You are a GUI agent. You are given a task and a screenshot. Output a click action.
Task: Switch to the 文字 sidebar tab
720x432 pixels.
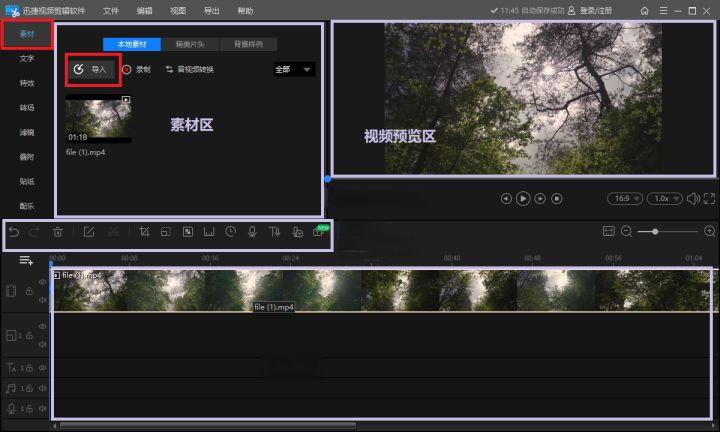tap(27, 59)
